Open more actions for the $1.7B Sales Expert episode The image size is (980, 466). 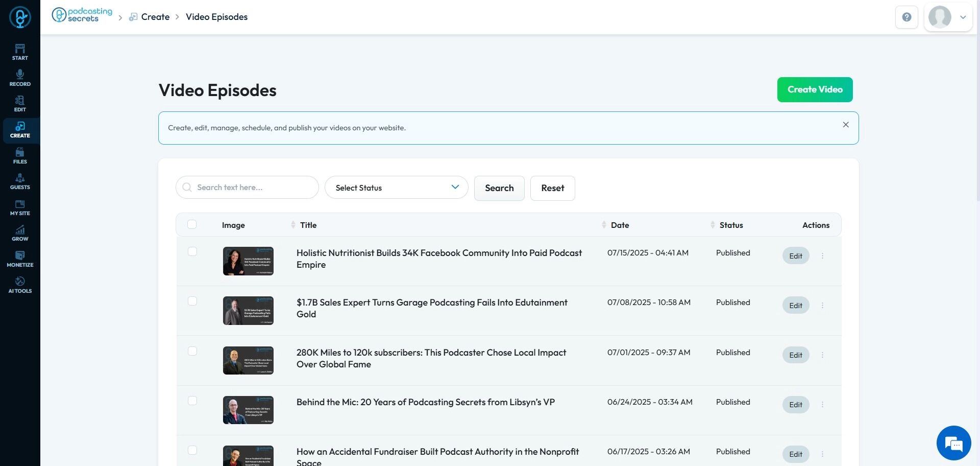click(x=822, y=306)
